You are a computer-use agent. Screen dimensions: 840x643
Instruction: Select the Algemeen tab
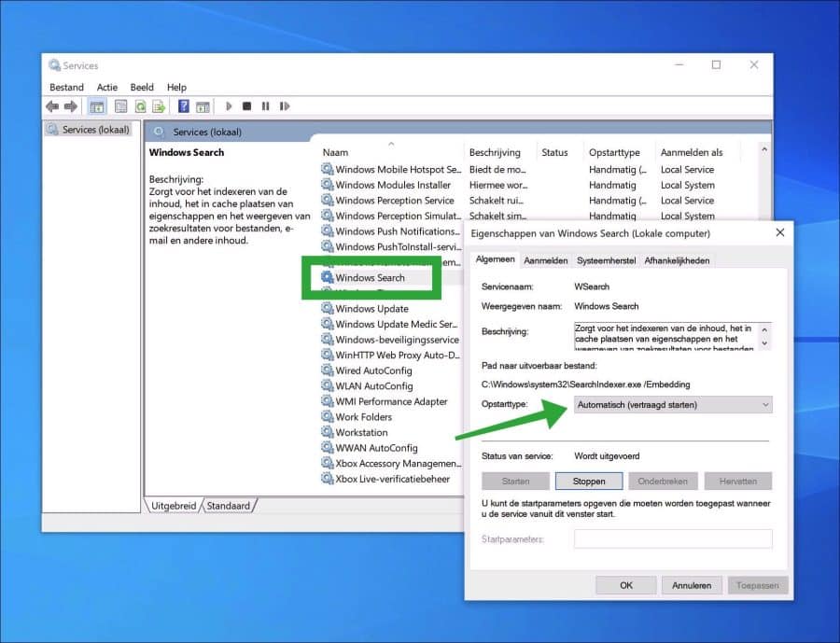click(495, 259)
